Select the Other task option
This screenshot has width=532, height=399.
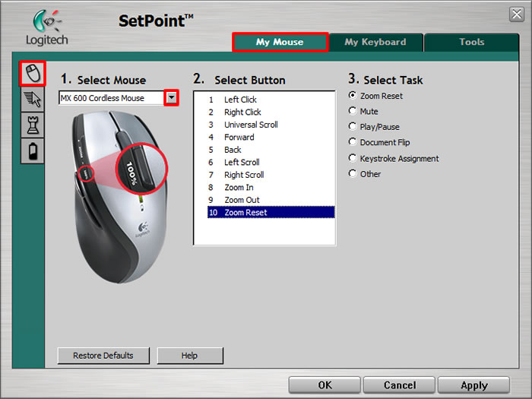click(353, 174)
